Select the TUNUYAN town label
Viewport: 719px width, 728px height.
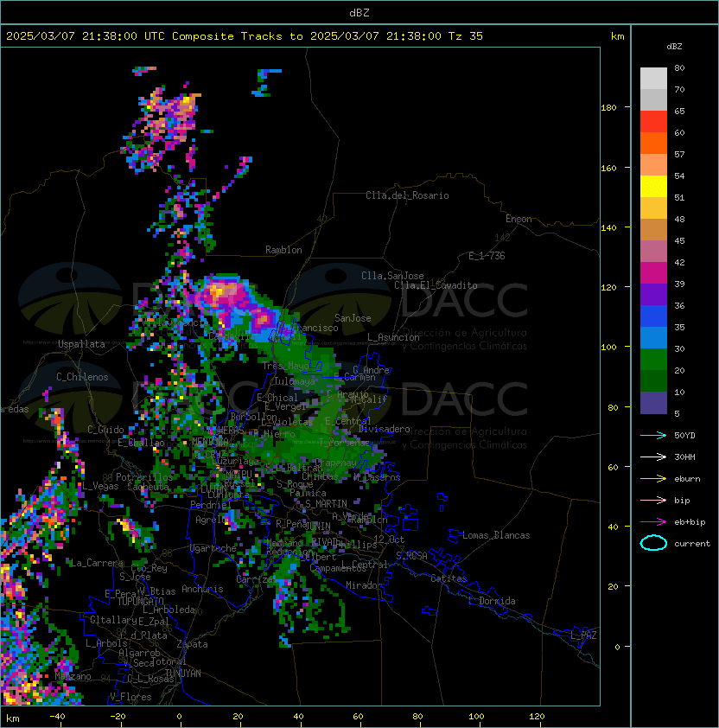click(x=183, y=674)
